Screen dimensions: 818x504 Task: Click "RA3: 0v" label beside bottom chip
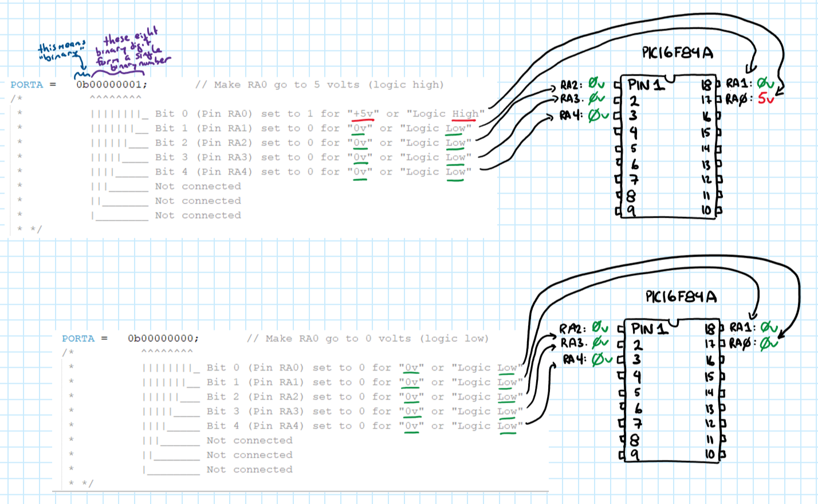pos(584,342)
